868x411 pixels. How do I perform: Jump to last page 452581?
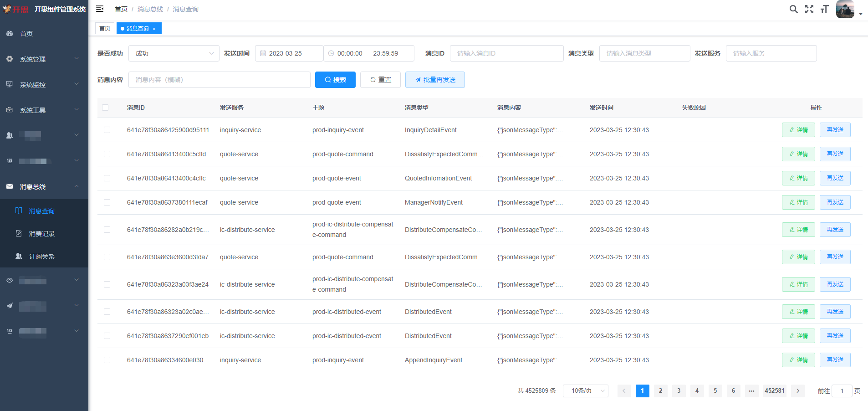775,391
